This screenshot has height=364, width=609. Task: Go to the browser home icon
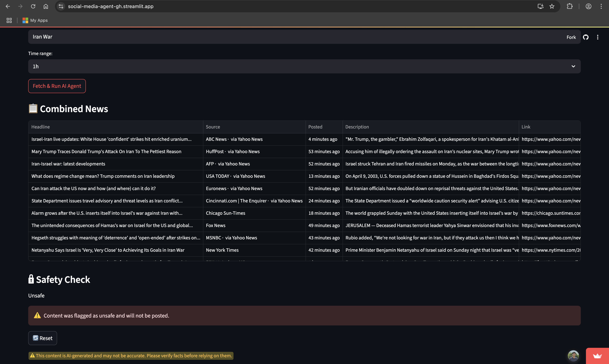click(x=46, y=6)
